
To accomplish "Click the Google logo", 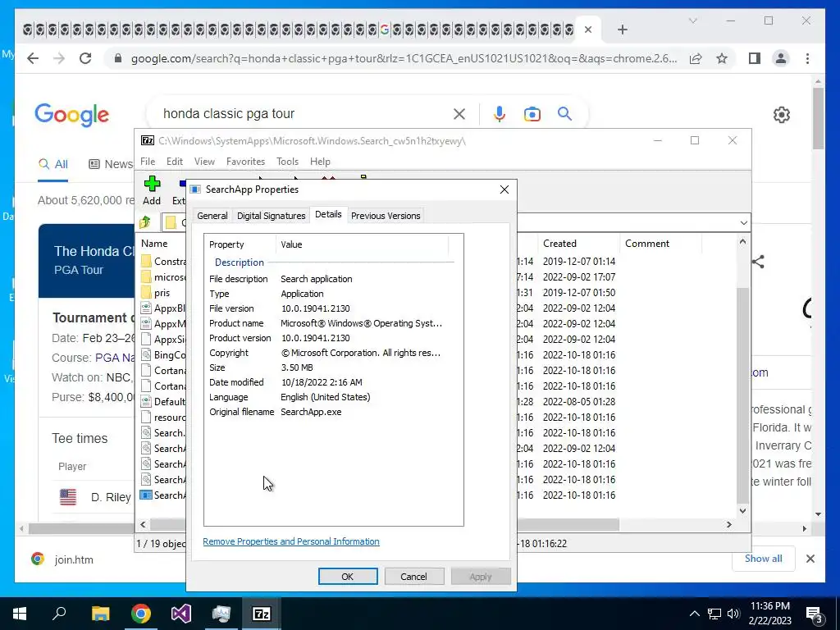I will pyautogui.click(x=72, y=115).
